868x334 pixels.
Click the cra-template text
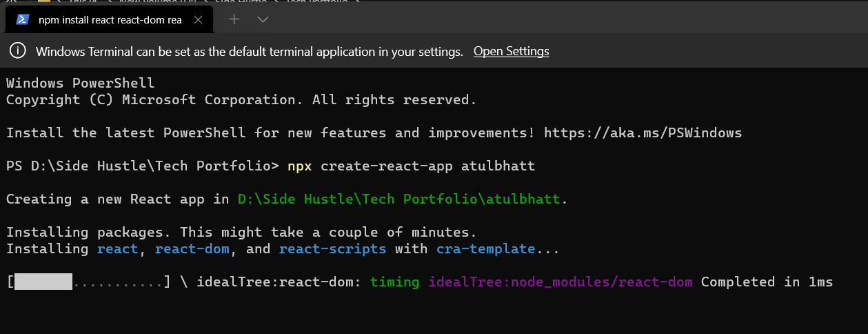[485, 248]
